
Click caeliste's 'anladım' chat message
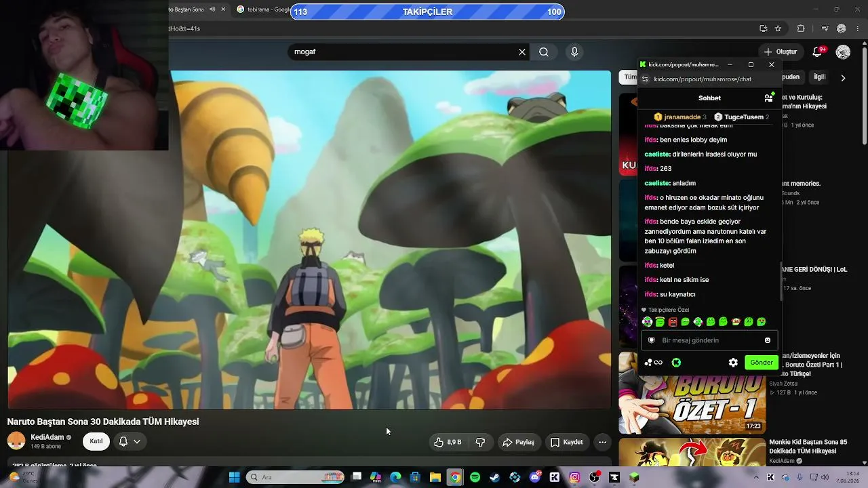point(684,183)
